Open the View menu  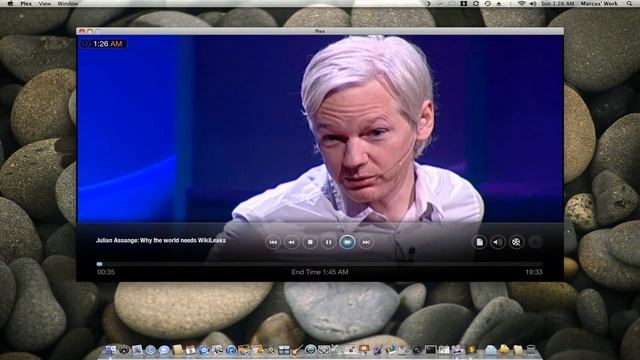(x=44, y=3)
